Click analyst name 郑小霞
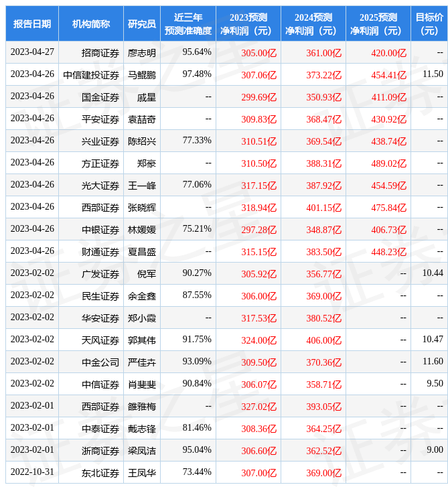Viewport: 448px width, 489px height. pos(142,318)
